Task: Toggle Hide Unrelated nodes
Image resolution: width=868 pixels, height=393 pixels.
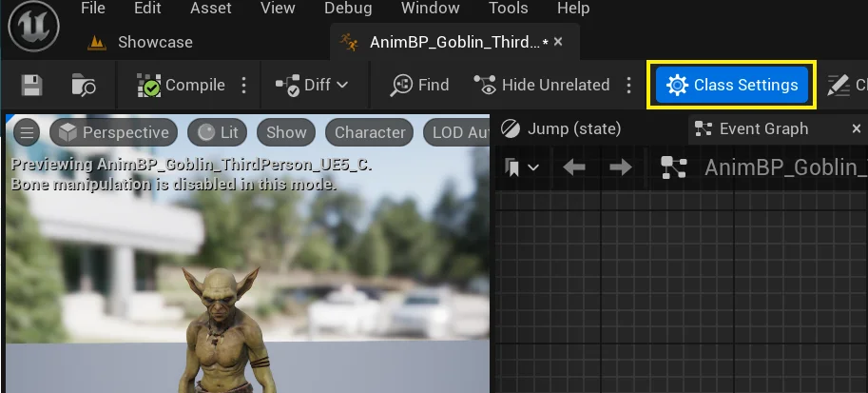Action: [542, 85]
